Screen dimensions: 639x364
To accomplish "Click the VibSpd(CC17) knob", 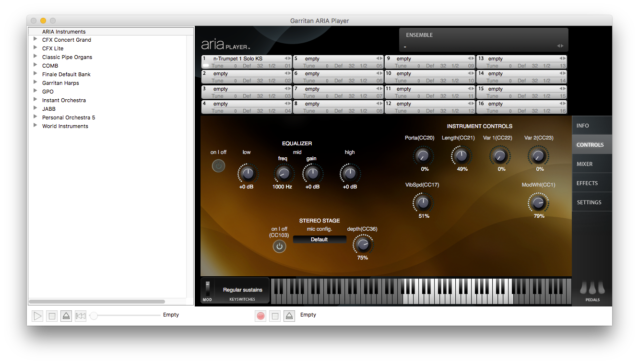I will (x=423, y=203).
